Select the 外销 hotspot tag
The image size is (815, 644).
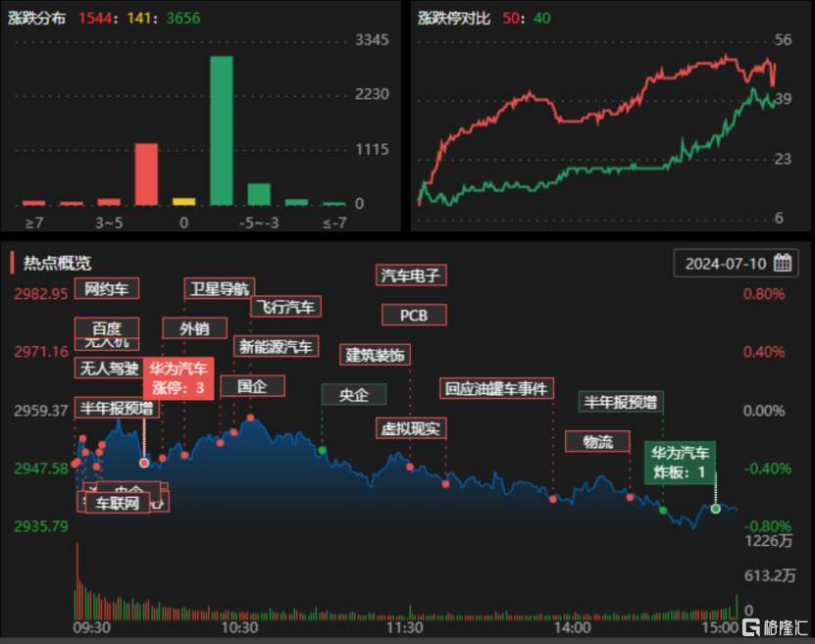(x=194, y=328)
